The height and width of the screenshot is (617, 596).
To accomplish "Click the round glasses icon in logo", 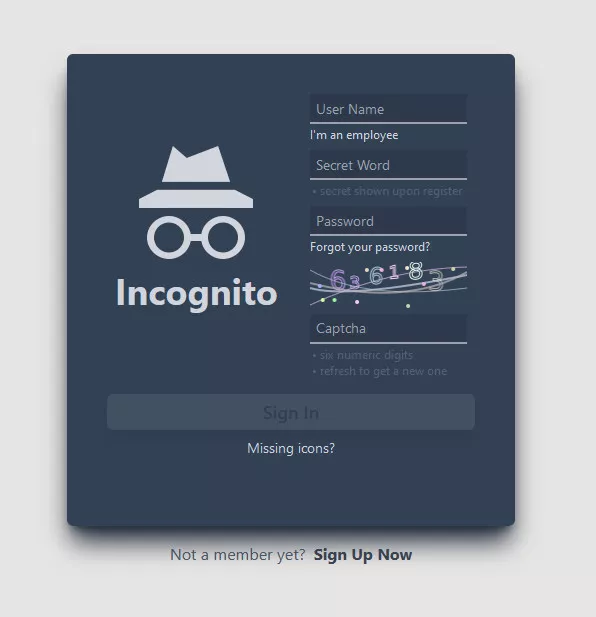I will [196, 237].
